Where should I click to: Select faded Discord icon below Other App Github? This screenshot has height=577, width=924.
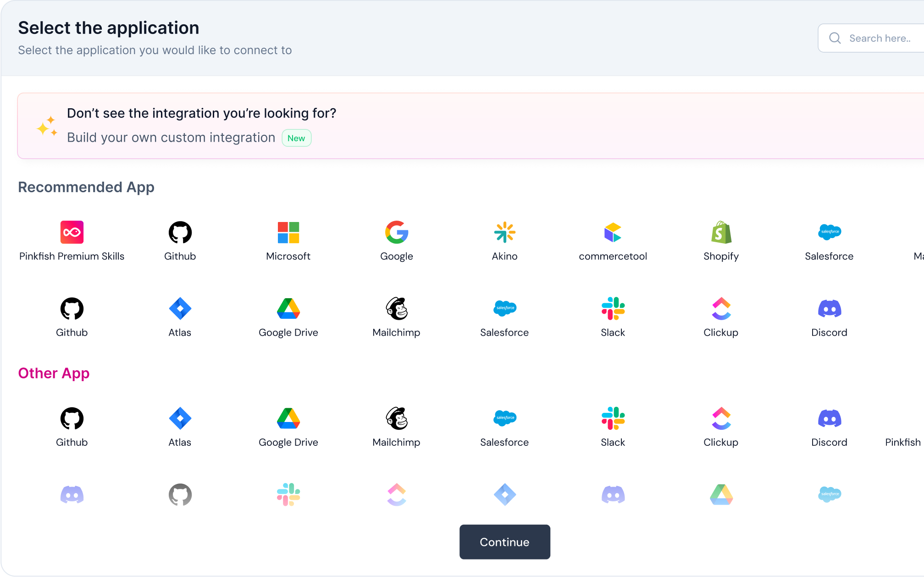pyautogui.click(x=72, y=494)
